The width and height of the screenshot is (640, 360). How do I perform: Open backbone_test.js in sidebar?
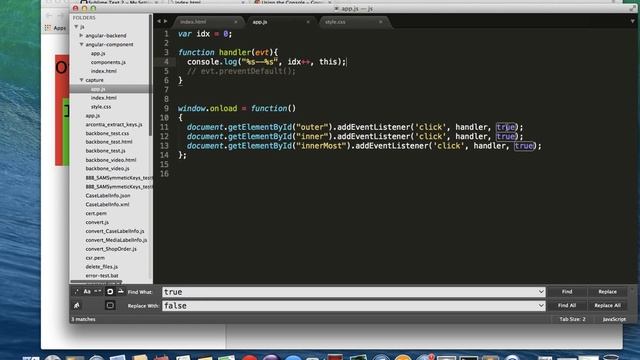coord(105,151)
